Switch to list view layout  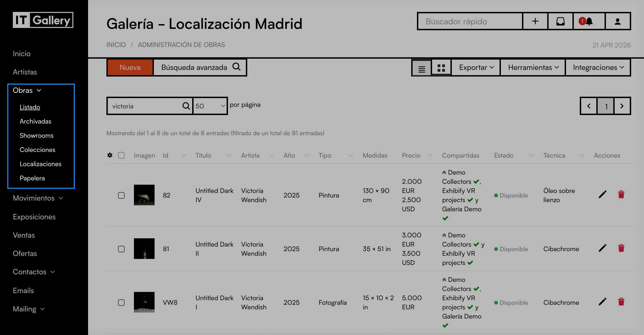coord(422,68)
